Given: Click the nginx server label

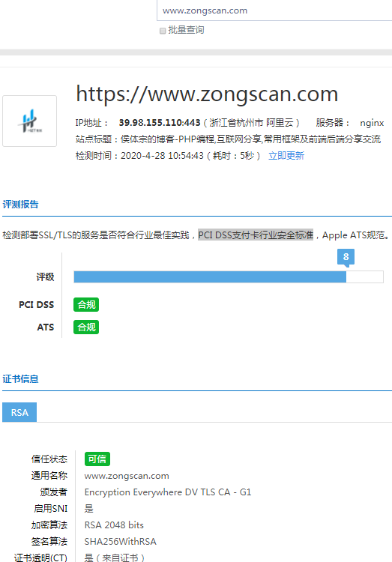Looking at the screenshot, I should pos(372,123).
